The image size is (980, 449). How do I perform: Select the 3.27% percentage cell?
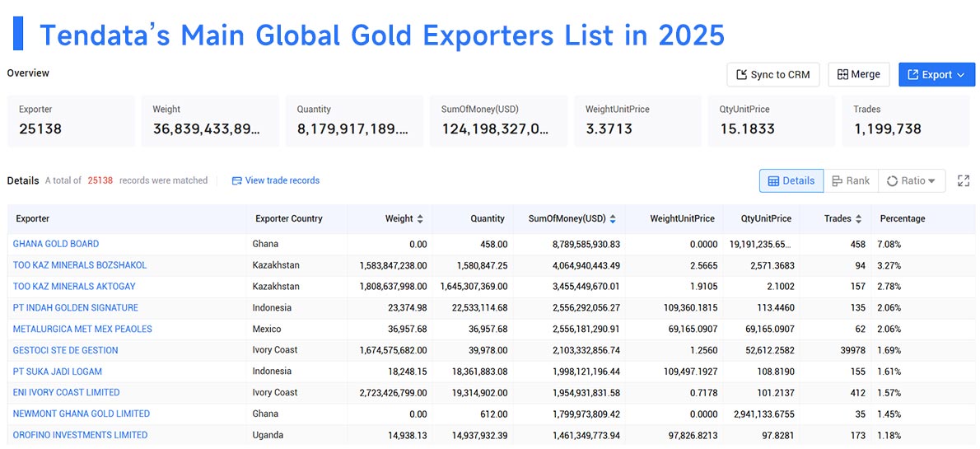(x=890, y=265)
